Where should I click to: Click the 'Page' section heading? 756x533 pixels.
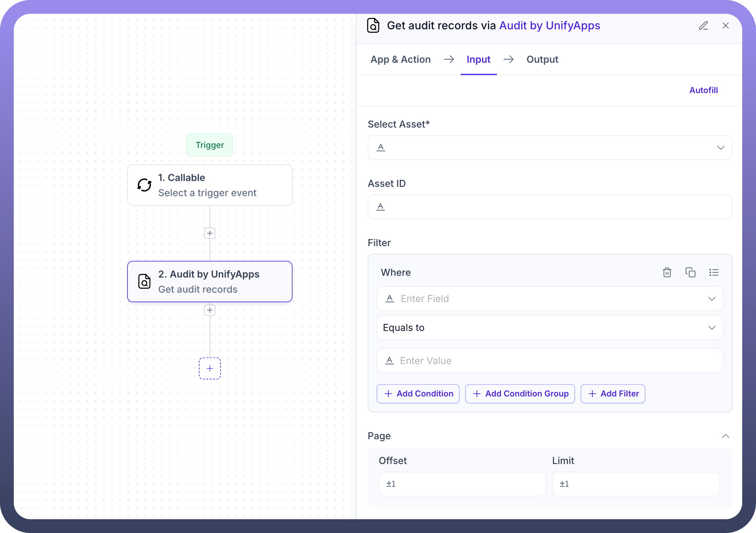tap(379, 436)
